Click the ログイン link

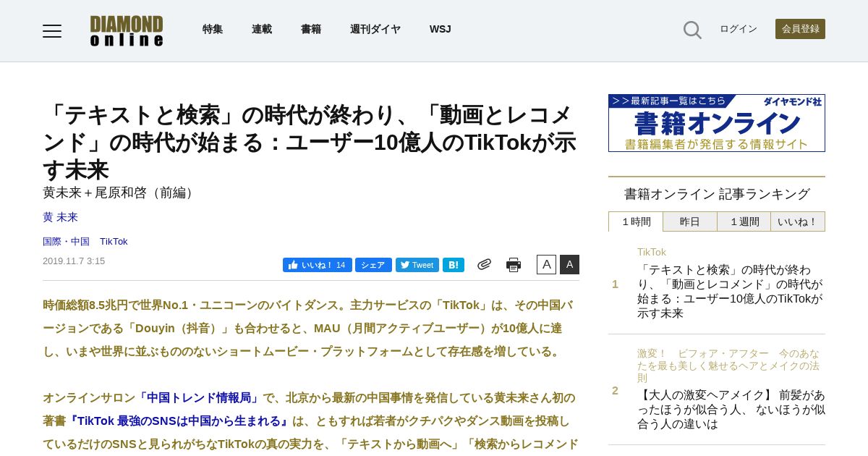coord(739,29)
